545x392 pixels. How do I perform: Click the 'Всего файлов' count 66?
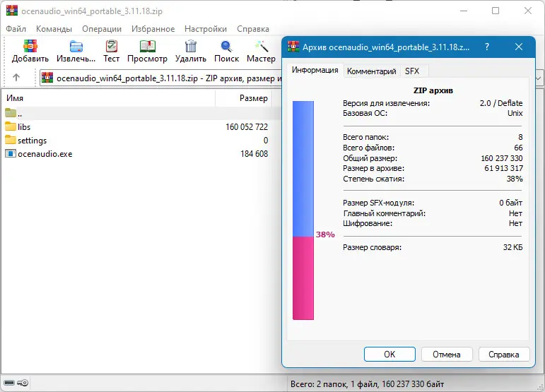pos(518,148)
